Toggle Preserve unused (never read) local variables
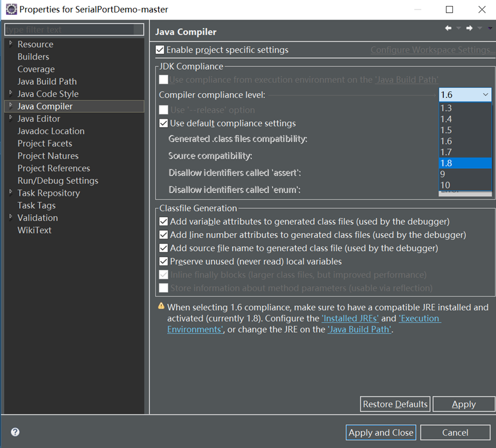 (x=164, y=261)
